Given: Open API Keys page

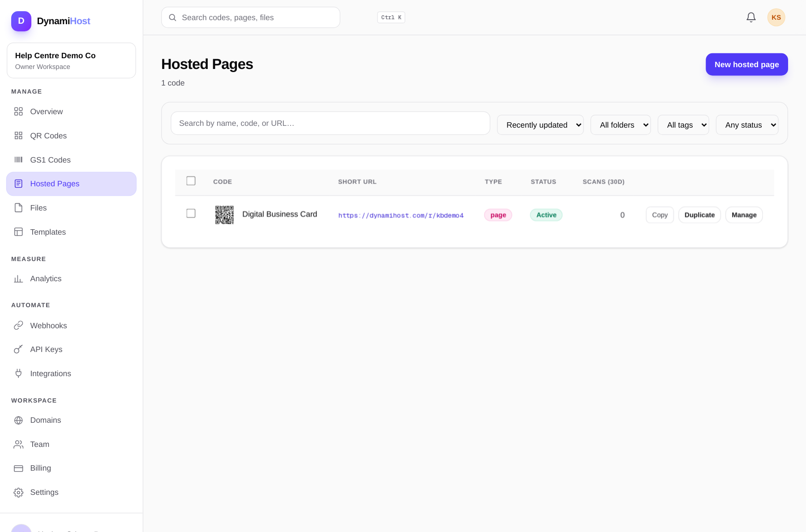Looking at the screenshot, I should point(71,349).
